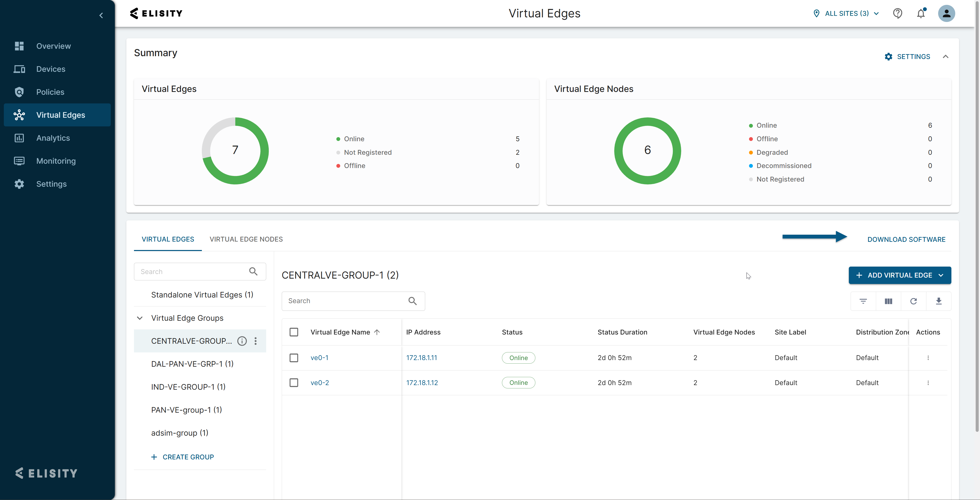Collapse the Virtual Edge Groups tree
This screenshot has height=500, width=980.
(x=140, y=318)
